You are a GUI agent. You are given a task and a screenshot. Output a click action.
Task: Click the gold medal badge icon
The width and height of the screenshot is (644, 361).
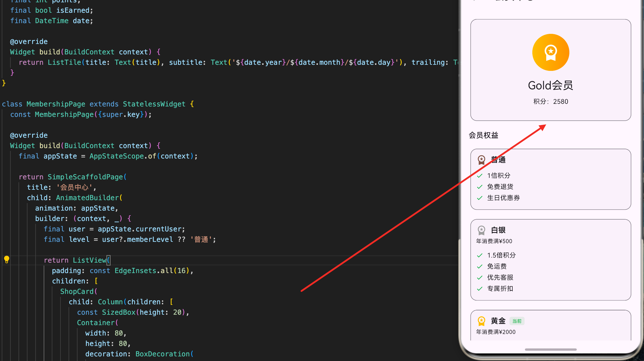pos(551,52)
